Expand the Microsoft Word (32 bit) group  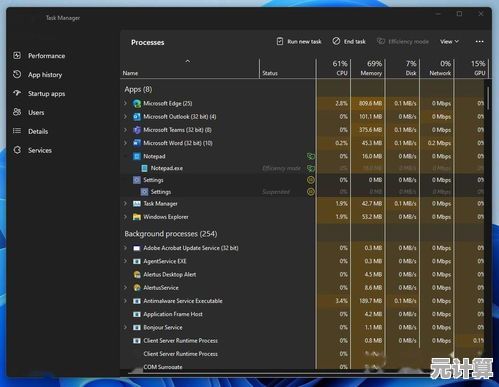point(125,143)
